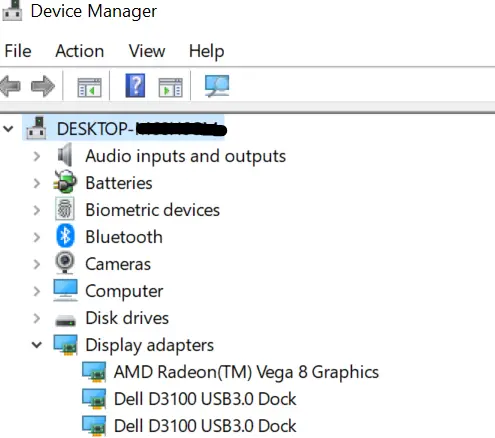Collapse the DESKTOP root node

(8, 128)
